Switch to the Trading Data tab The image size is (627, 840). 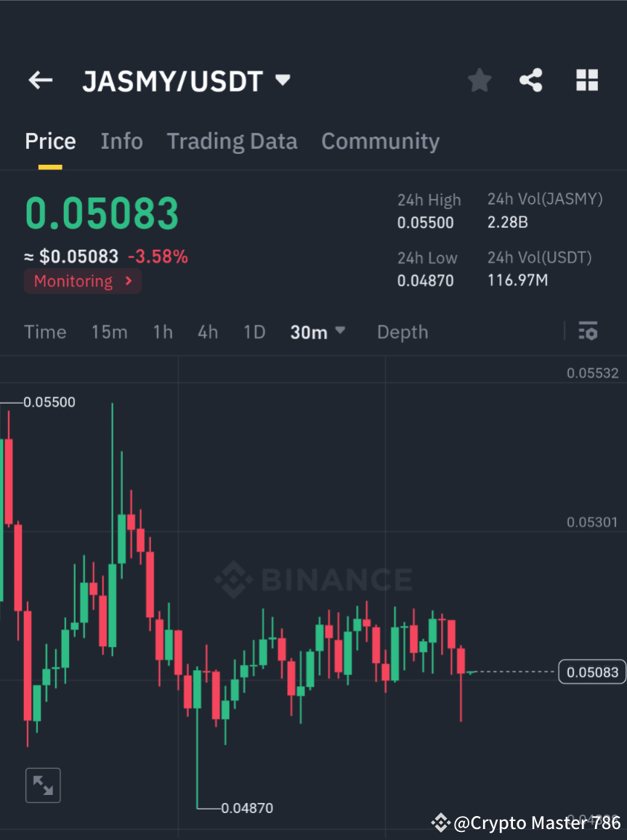click(232, 141)
